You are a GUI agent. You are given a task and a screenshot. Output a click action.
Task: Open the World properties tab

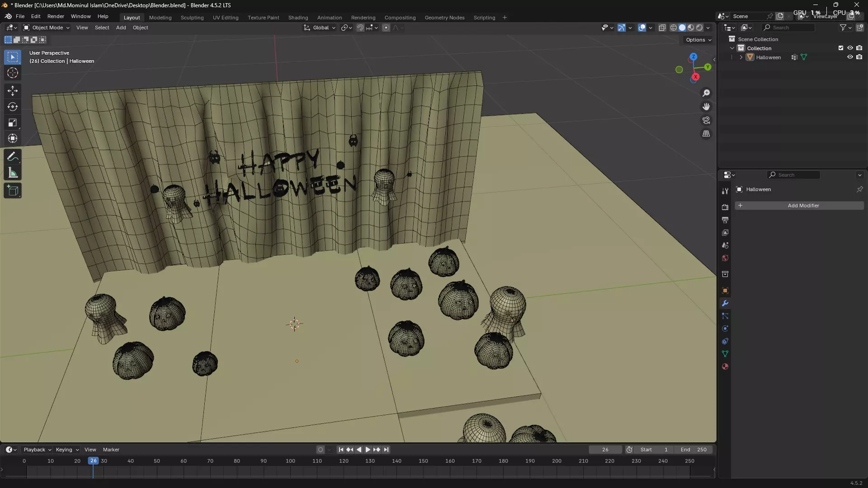click(x=725, y=258)
